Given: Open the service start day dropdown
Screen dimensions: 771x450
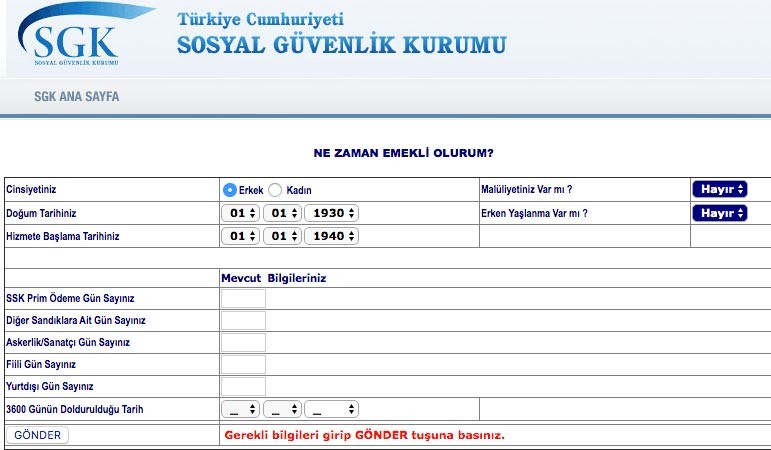Looking at the screenshot, I should point(240,237).
